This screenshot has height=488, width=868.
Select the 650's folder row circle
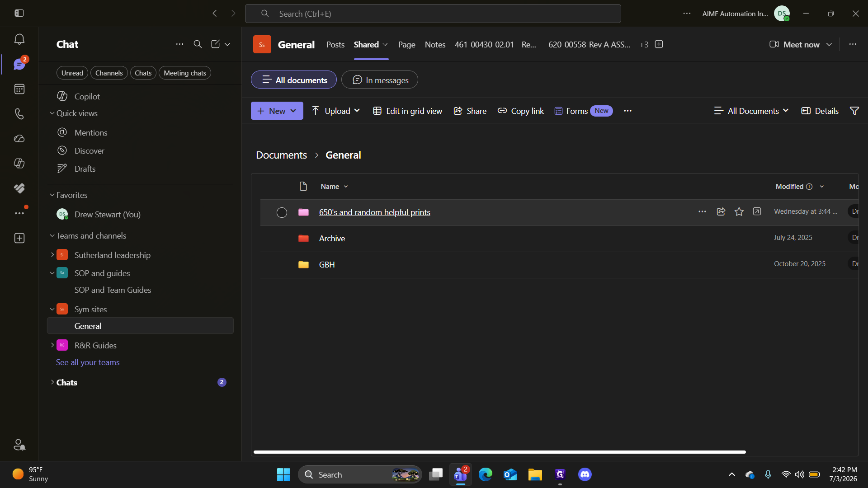(282, 212)
